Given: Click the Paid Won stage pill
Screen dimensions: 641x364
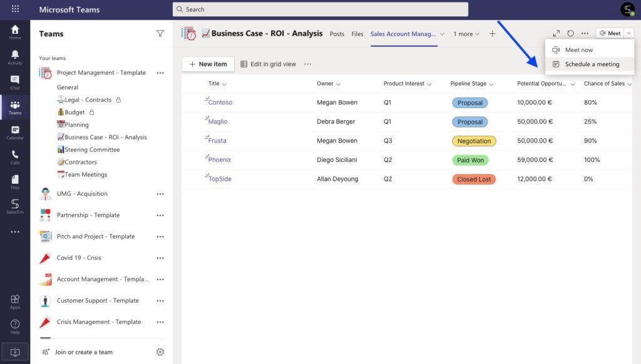Looking at the screenshot, I should point(470,160).
